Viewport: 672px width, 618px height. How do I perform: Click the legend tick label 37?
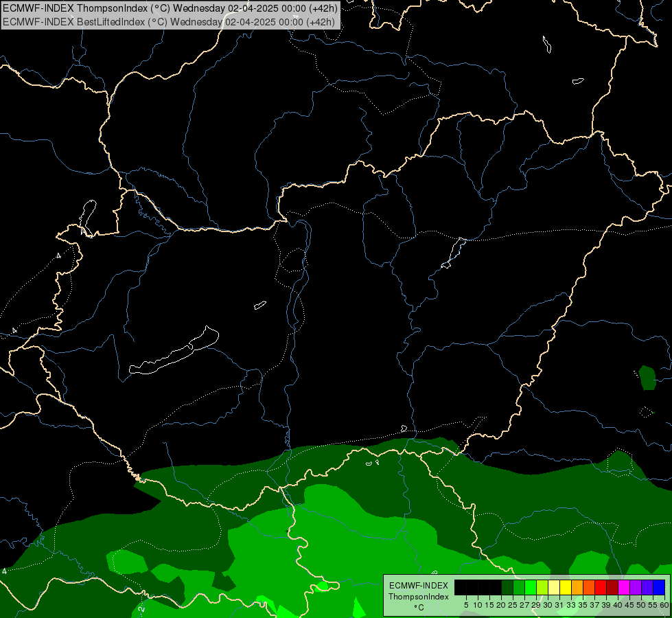click(x=594, y=605)
